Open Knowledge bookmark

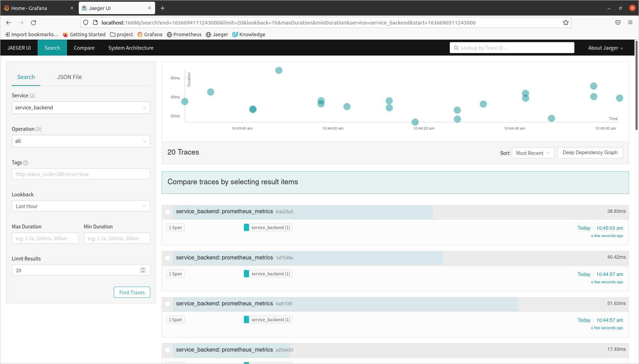click(x=249, y=35)
